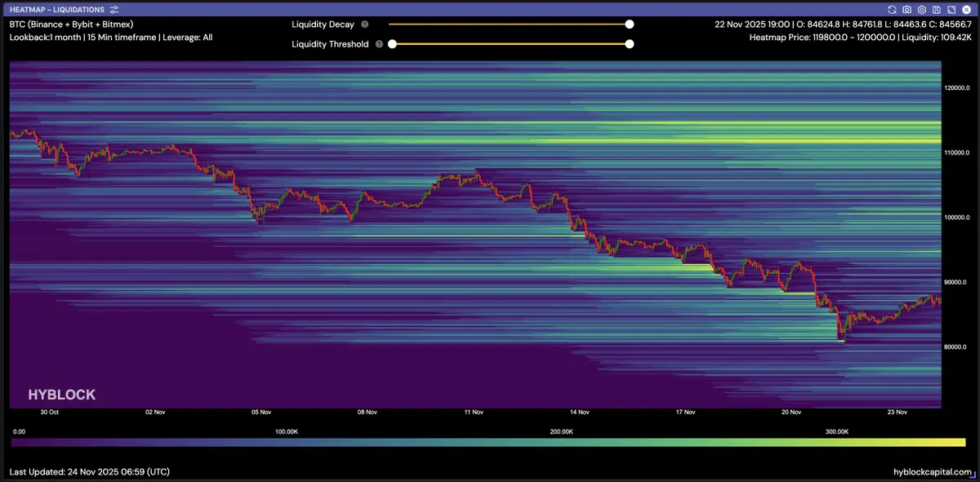The image size is (980, 482).
Task: Click Liquidity Threshold help question mark
Action: coord(379,44)
